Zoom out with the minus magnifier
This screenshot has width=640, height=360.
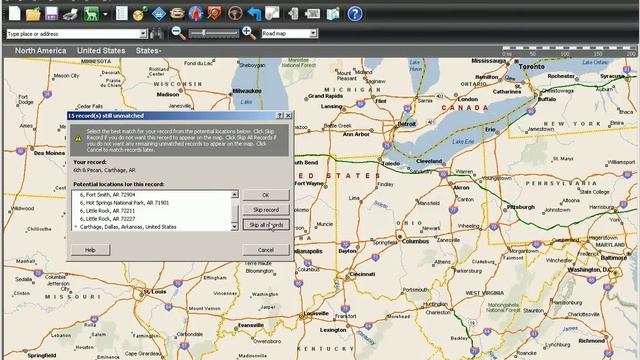178,33
